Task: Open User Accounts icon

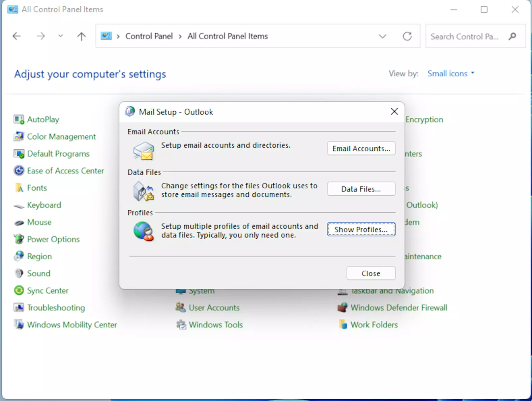Action: pyautogui.click(x=181, y=308)
